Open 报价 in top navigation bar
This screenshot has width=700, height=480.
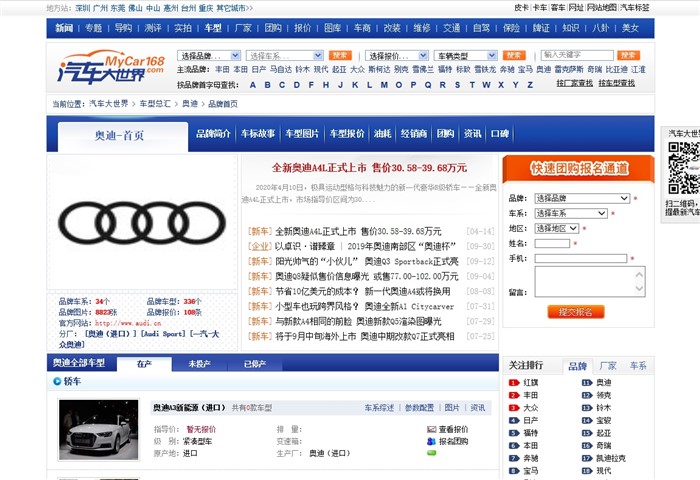coord(302,28)
